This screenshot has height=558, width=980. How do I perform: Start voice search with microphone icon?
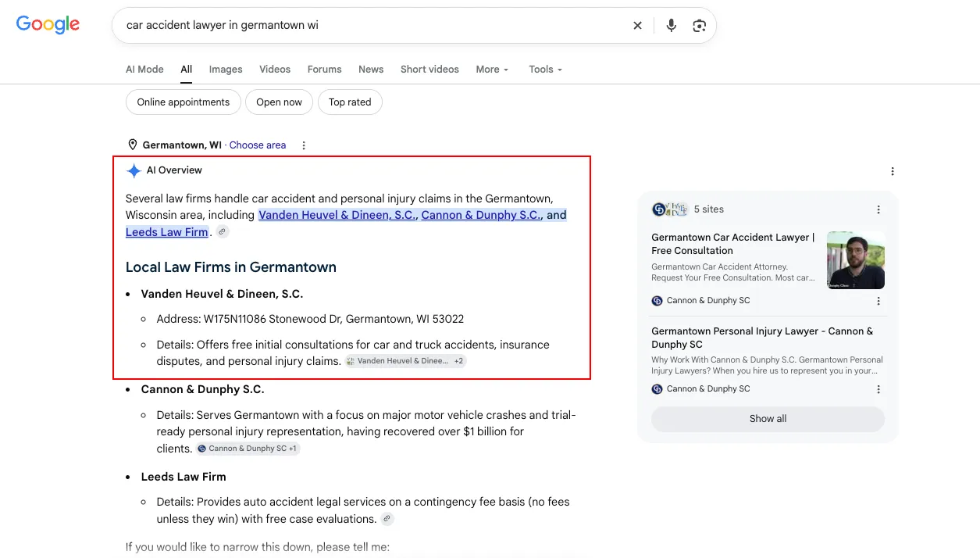pyautogui.click(x=671, y=25)
